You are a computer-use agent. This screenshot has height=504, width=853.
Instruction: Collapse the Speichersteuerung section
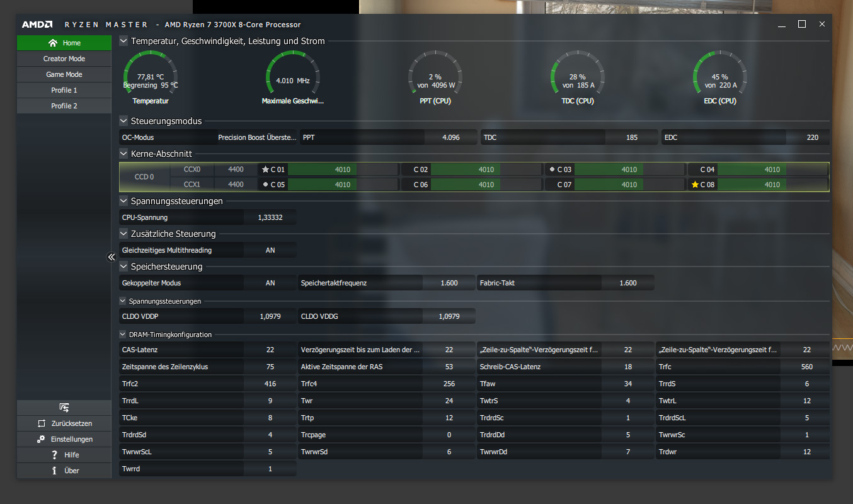[123, 266]
